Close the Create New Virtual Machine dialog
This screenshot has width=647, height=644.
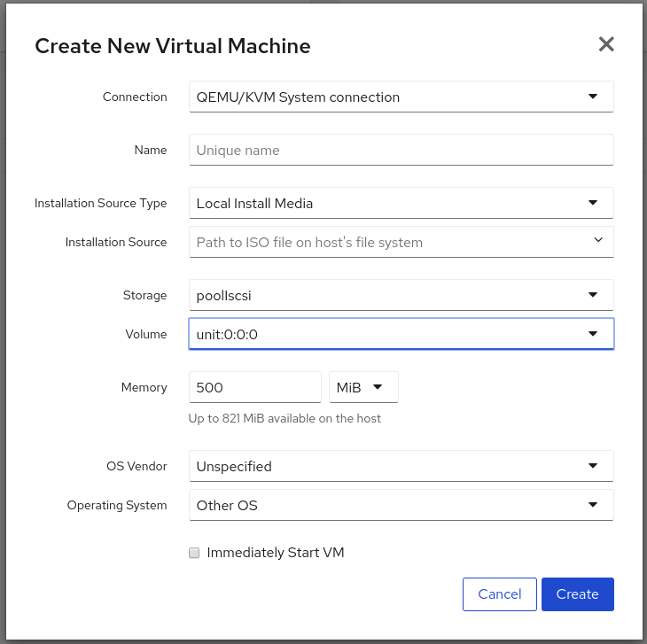click(x=606, y=45)
